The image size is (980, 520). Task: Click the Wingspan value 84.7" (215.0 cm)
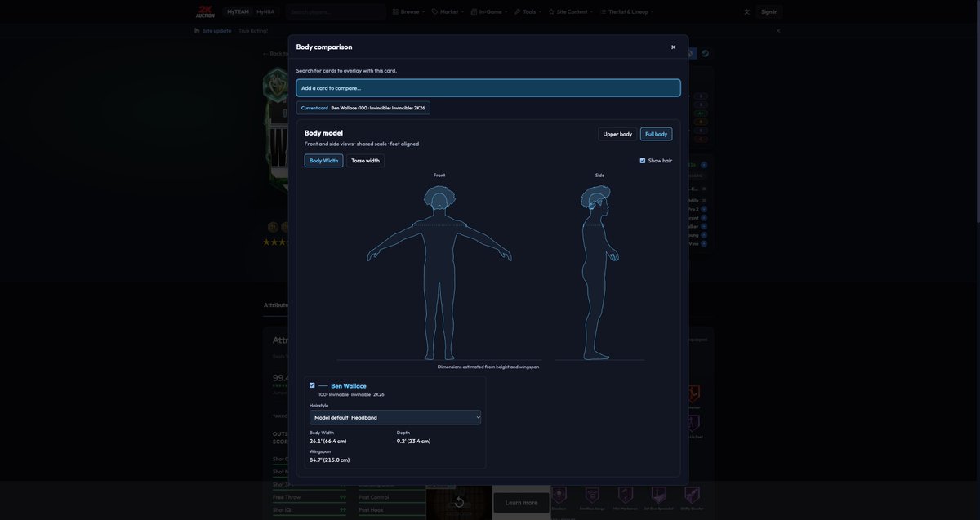click(329, 460)
